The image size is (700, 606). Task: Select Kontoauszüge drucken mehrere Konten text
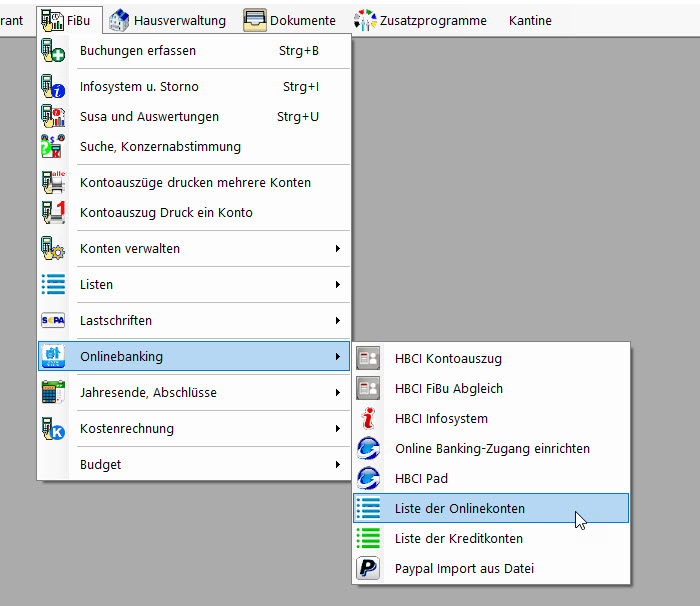(x=195, y=183)
